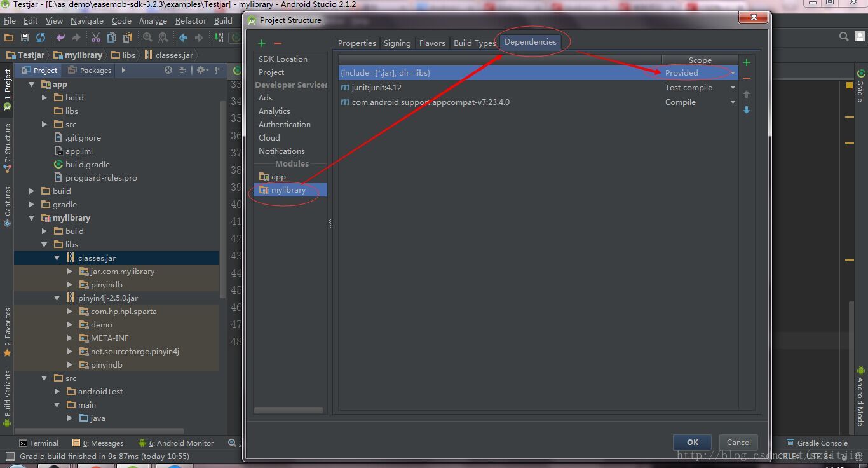Click the user account avatar icon
Viewport: 868px width, 468px height.
click(859, 37)
